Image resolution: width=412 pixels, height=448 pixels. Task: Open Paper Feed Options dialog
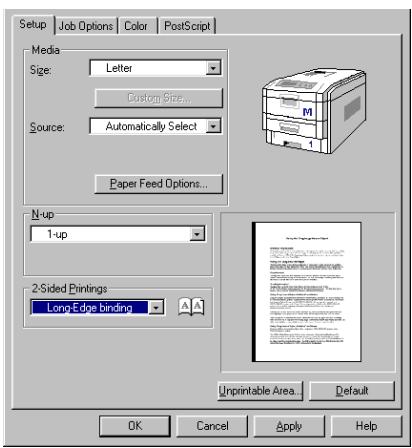[159, 184]
